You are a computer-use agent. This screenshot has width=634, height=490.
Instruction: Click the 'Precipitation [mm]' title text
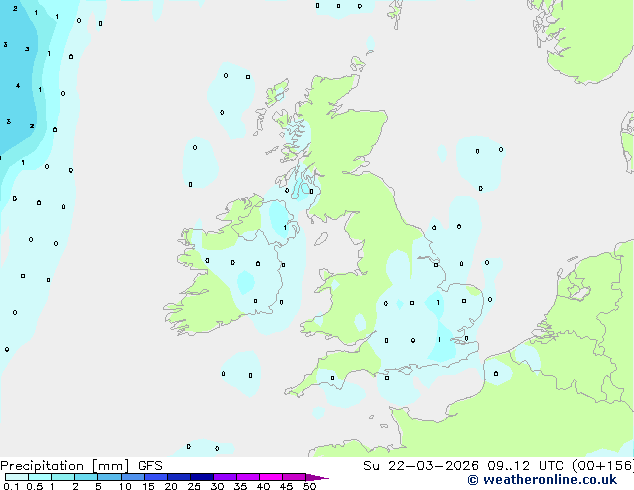pyautogui.click(x=65, y=466)
